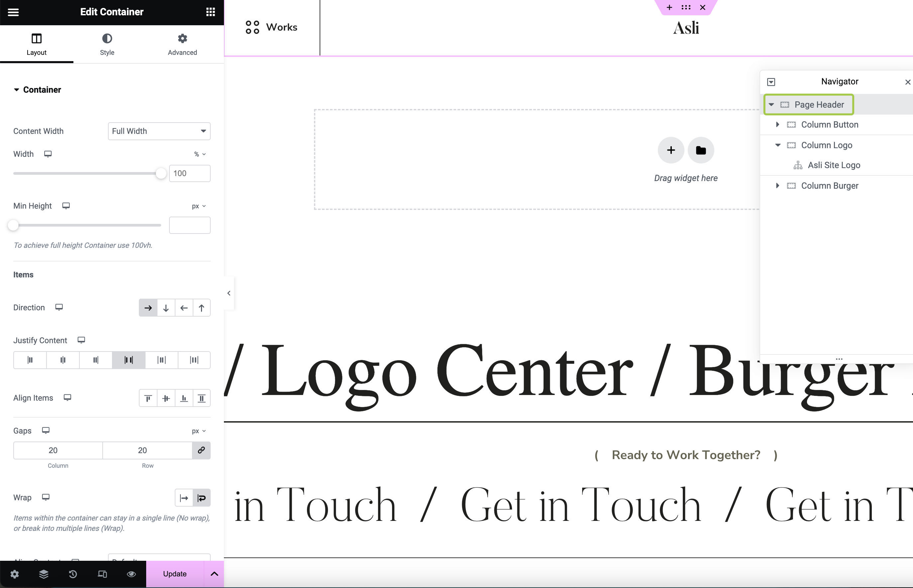Click the Update button
This screenshot has width=913, height=588.
[174, 574]
